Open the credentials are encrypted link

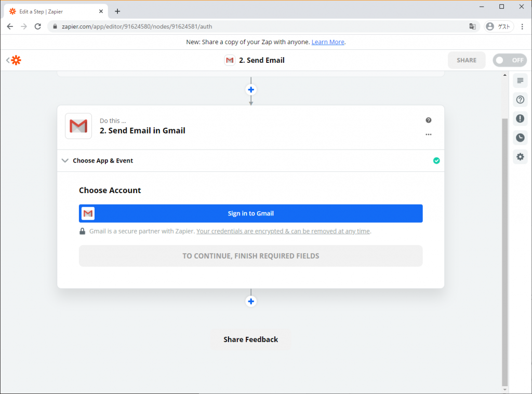283,231
